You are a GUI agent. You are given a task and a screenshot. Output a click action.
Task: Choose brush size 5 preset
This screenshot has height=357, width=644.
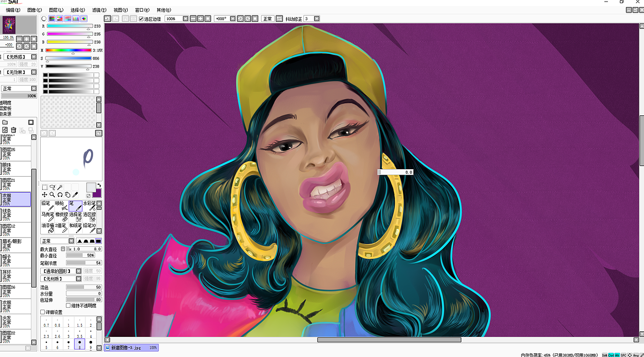click(x=46, y=345)
